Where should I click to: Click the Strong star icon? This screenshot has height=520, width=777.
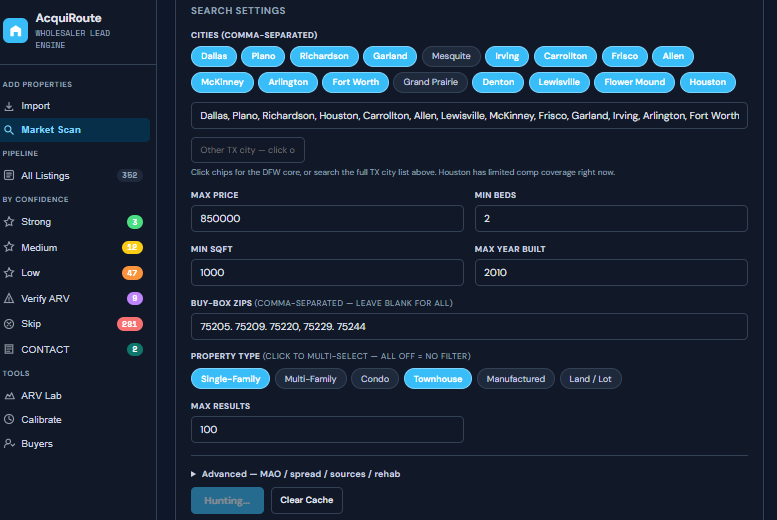coord(9,222)
